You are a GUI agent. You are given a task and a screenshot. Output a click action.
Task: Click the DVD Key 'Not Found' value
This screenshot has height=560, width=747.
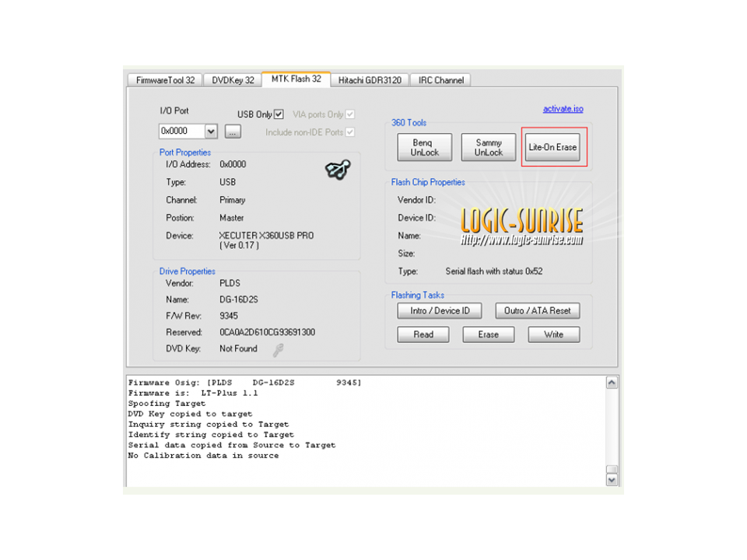click(x=238, y=348)
